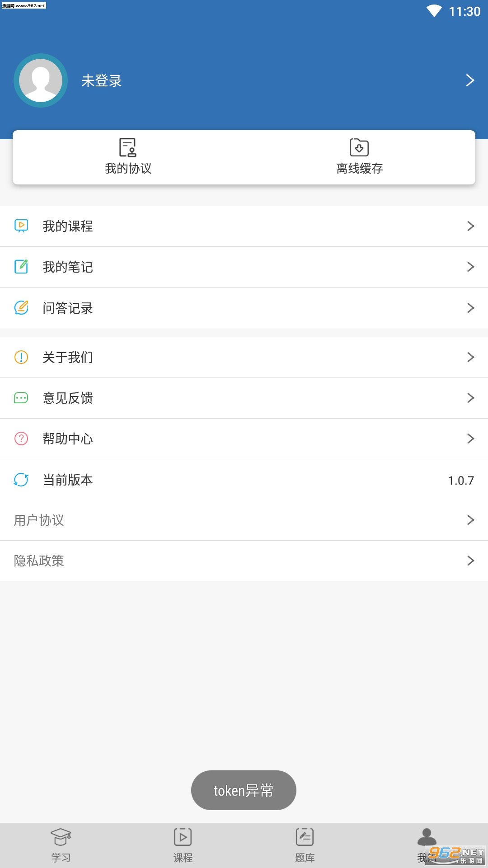Open the 用户协议 link

pos(39,520)
